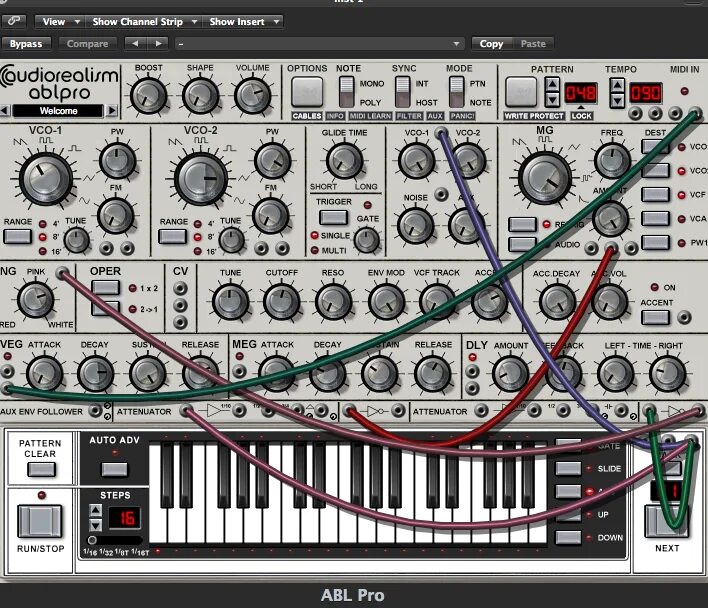Click the NOISE output jack
Viewport: 708px width, 608px height.
441,195
